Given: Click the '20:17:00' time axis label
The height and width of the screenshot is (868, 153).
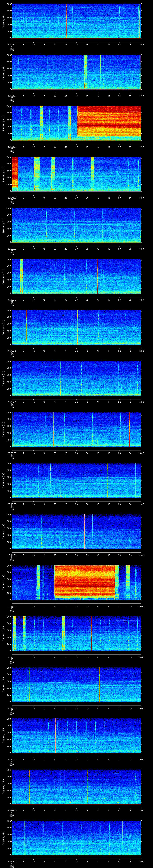Looking at the screenshot, I should (12, 862).
